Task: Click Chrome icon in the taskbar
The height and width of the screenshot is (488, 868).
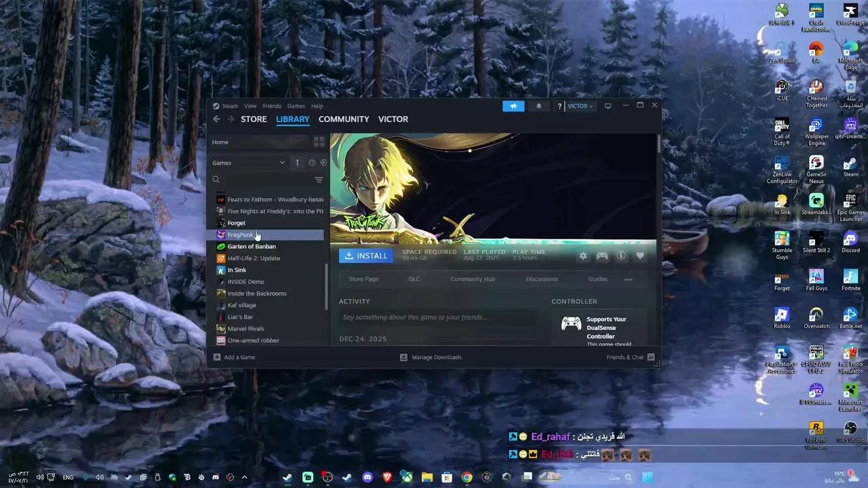Action: [467, 477]
